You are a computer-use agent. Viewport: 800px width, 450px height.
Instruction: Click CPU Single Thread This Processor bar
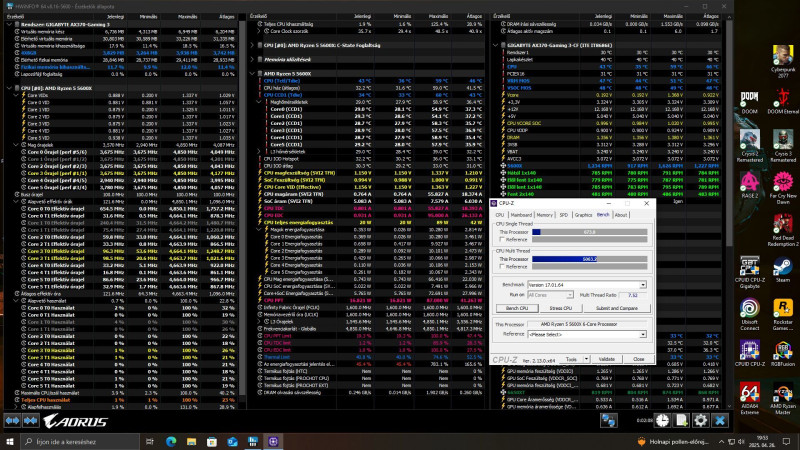589,232
